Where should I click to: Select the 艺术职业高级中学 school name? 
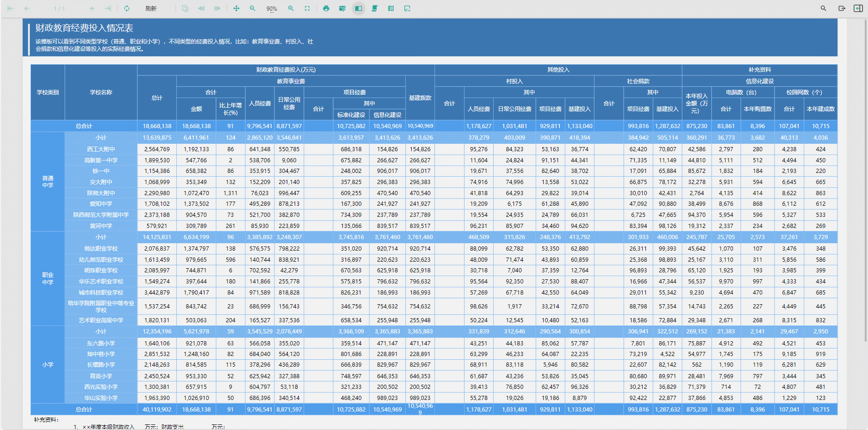101,320
